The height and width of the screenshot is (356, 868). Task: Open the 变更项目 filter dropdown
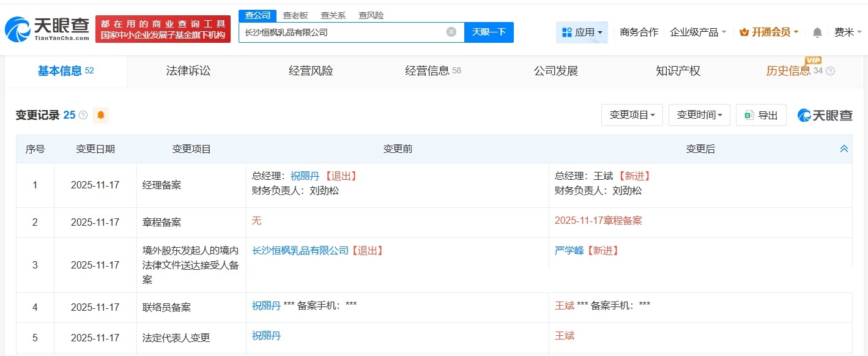[632, 115]
